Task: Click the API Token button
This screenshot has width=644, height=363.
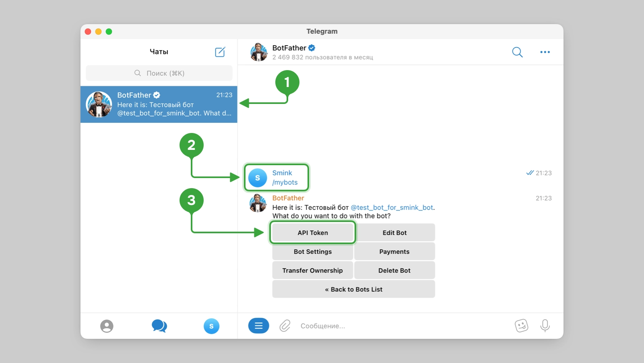Action: tap(313, 232)
